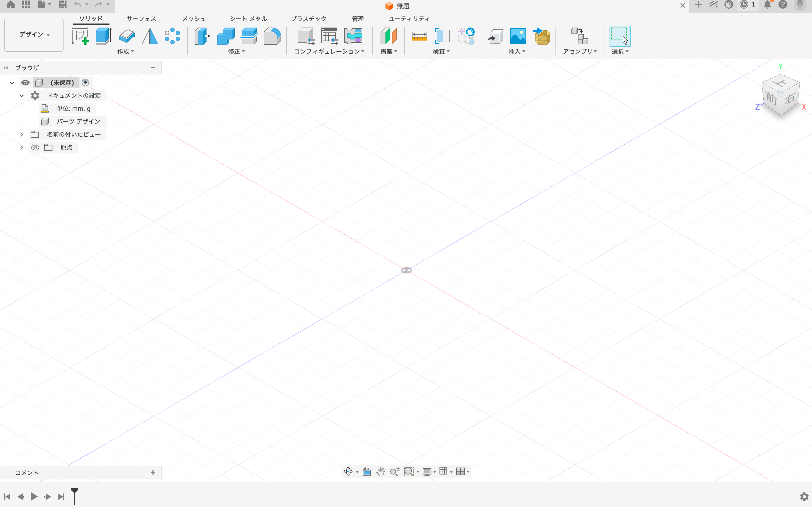812x507 pixels.
Task: Toggle visibility of the (未保存) component
Action: (x=25, y=82)
